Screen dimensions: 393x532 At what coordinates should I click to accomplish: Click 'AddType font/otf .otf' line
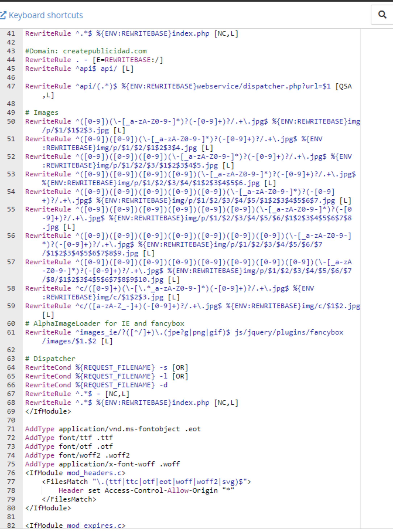point(69,447)
